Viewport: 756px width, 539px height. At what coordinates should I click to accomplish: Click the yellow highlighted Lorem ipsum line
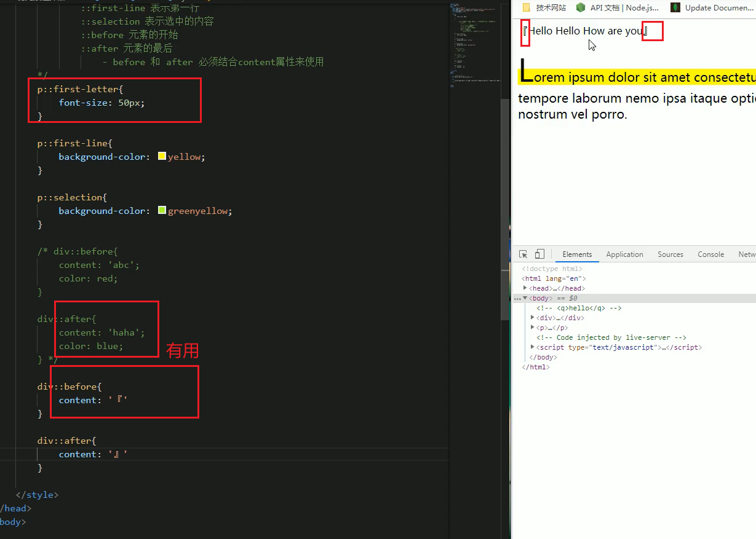(637, 77)
